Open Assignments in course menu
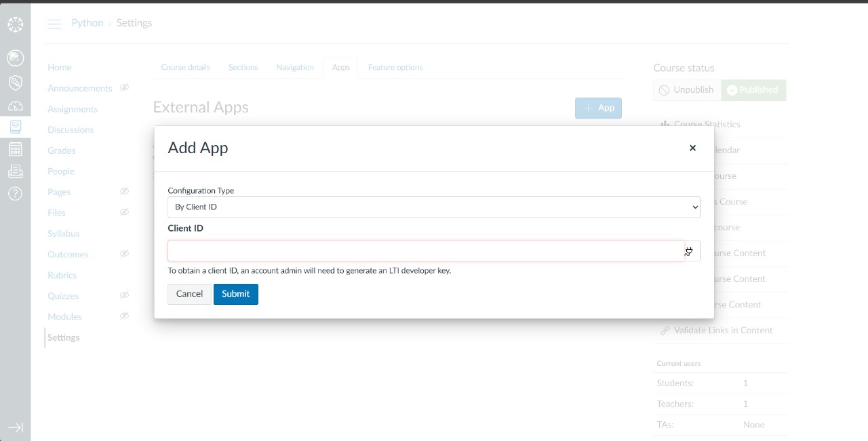Screen dimensions: 868x441 (x=73, y=109)
